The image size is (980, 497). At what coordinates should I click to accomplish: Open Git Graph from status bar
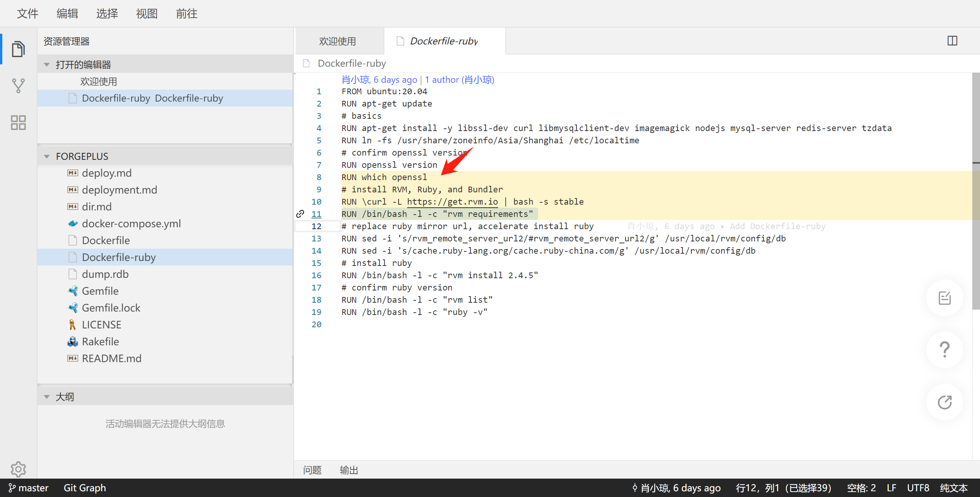85,488
